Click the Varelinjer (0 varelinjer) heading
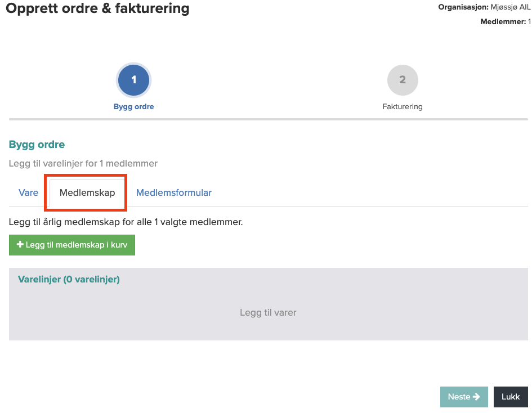 click(69, 280)
